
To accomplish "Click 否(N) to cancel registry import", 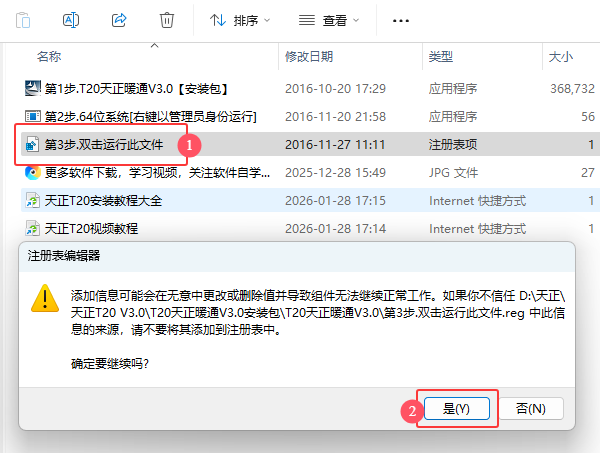I will tap(531, 409).
